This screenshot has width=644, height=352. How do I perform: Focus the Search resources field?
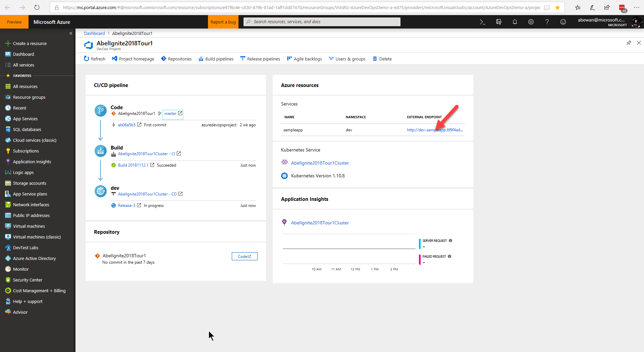click(x=322, y=22)
